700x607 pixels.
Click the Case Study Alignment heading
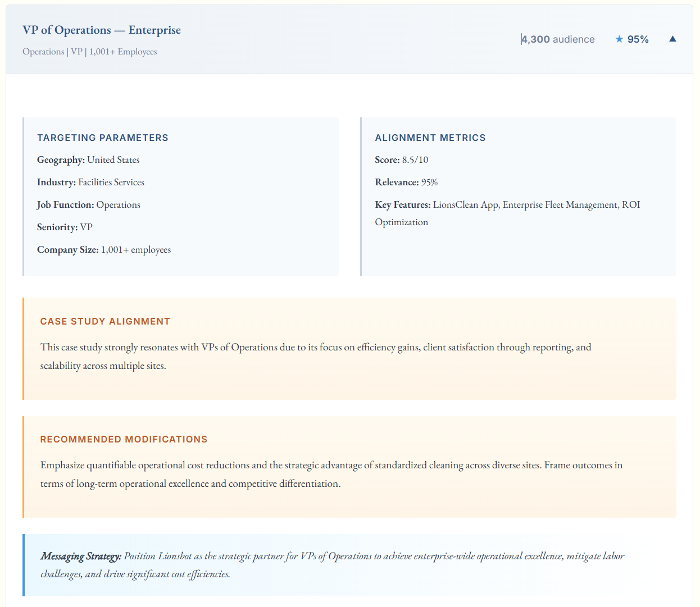point(105,321)
